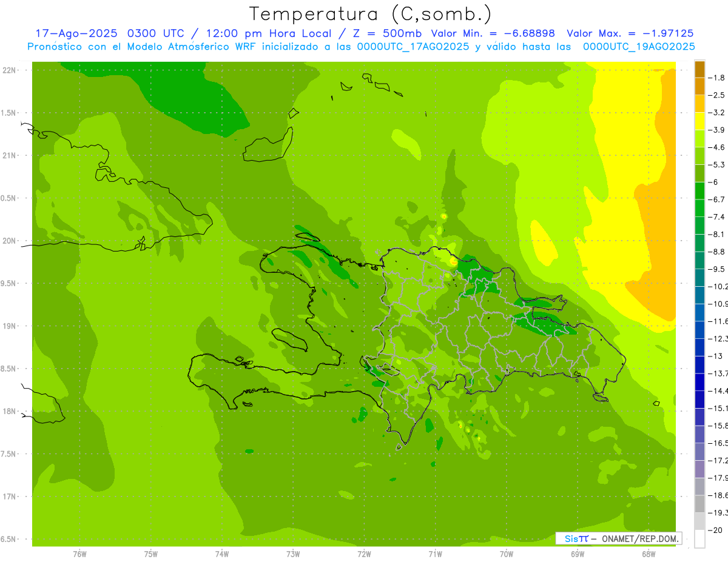Viewport: 728px width, 562px height.
Task: Click the longitude label "68W"
Action: click(649, 554)
